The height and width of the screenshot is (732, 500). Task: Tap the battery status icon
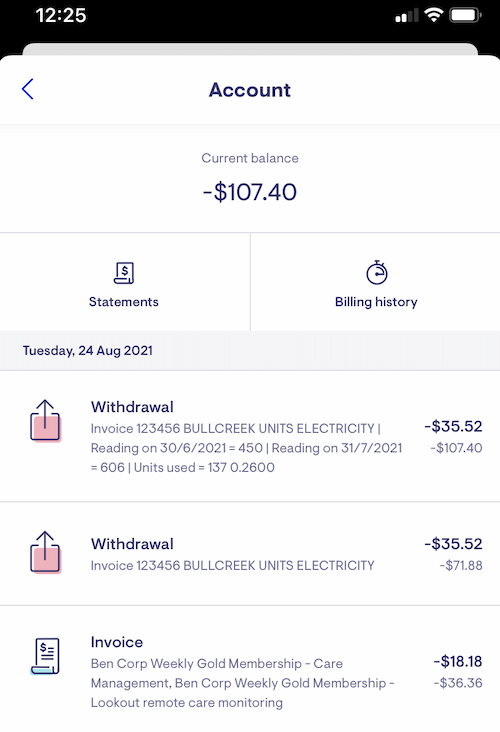[x=465, y=15]
